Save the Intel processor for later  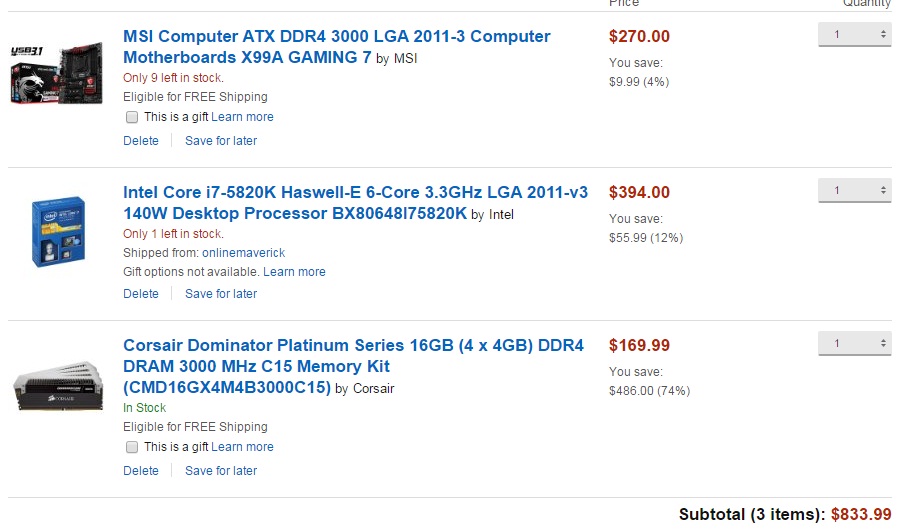click(x=221, y=294)
